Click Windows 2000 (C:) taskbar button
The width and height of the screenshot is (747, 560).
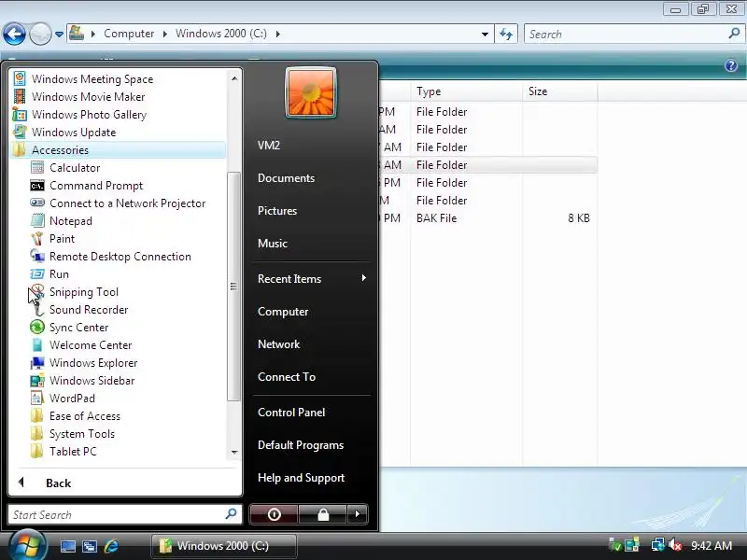(224, 546)
